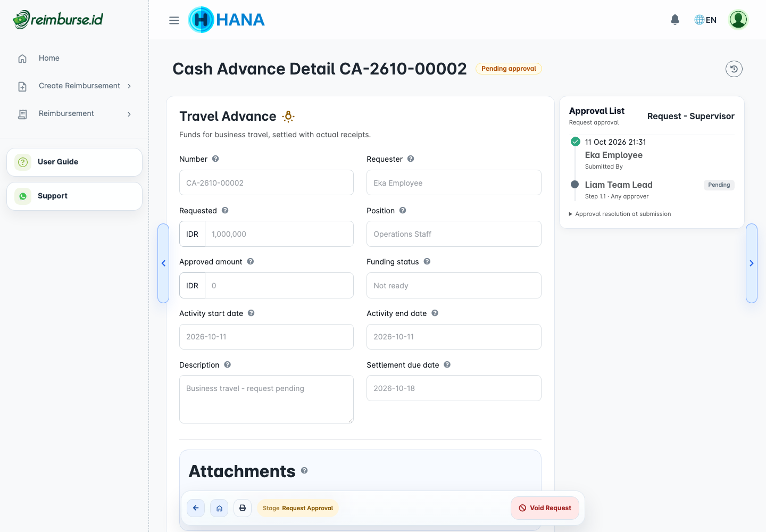Click the Description text area

click(x=267, y=400)
